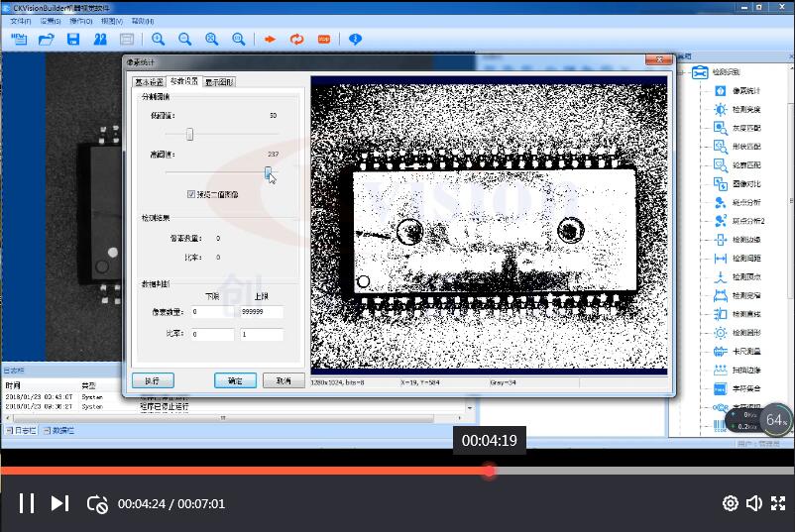Switch to the 显示图形 tab
This screenshot has width=795, height=532.
[x=219, y=82]
